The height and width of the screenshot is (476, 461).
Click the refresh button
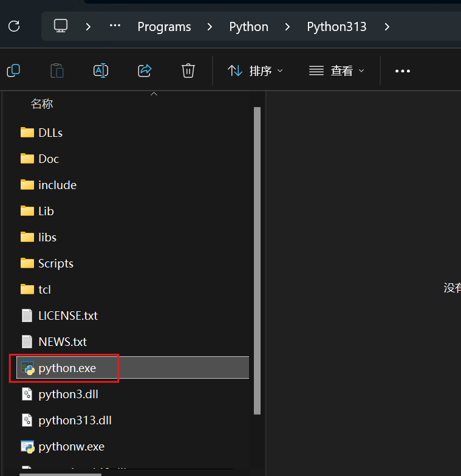pos(14,26)
